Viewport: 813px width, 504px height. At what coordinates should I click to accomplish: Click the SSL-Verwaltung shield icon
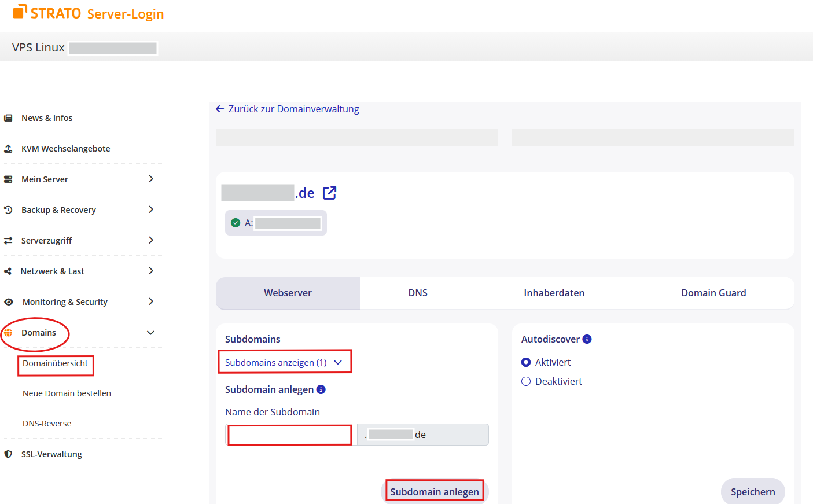[x=8, y=454]
